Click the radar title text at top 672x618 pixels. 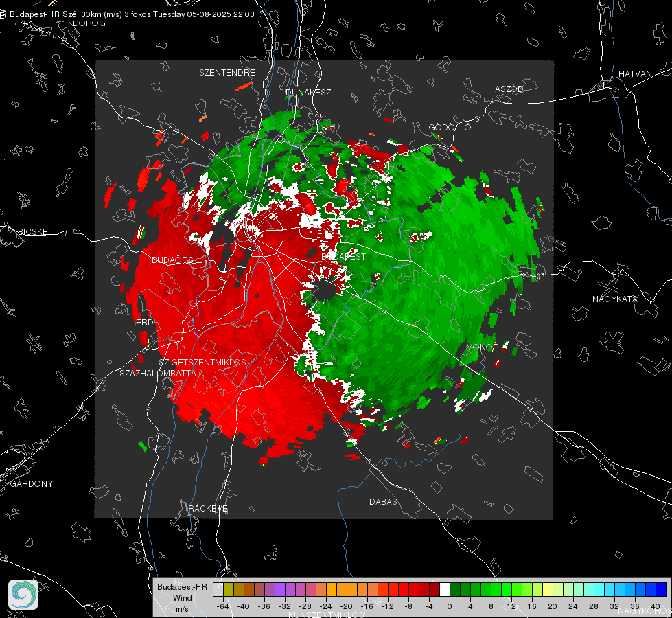coord(132,14)
